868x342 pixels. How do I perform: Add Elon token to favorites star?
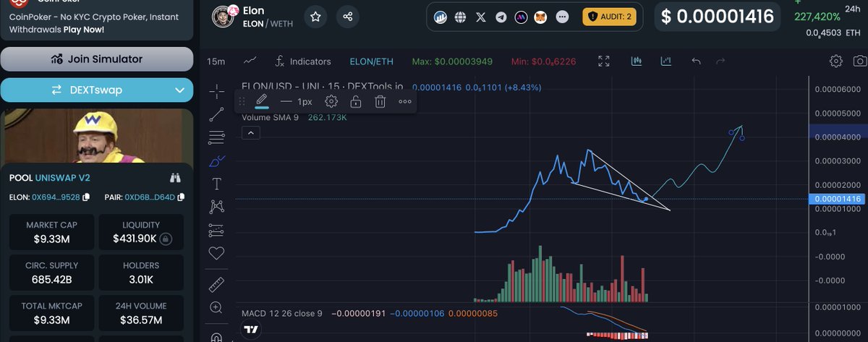[x=314, y=17]
